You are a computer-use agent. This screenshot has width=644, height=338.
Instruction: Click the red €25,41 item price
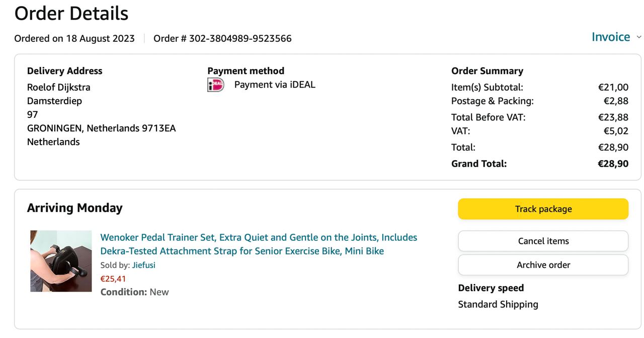click(113, 279)
